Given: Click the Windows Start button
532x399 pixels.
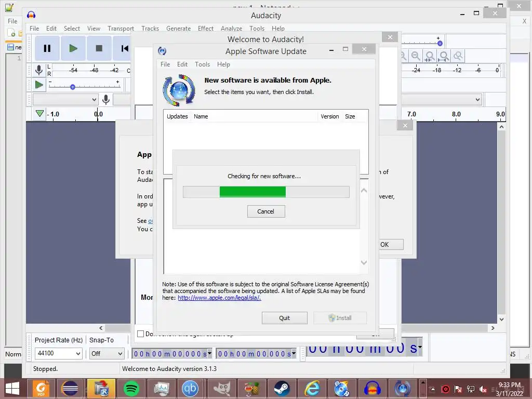Looking at the screenshot, I should [12, 389].
